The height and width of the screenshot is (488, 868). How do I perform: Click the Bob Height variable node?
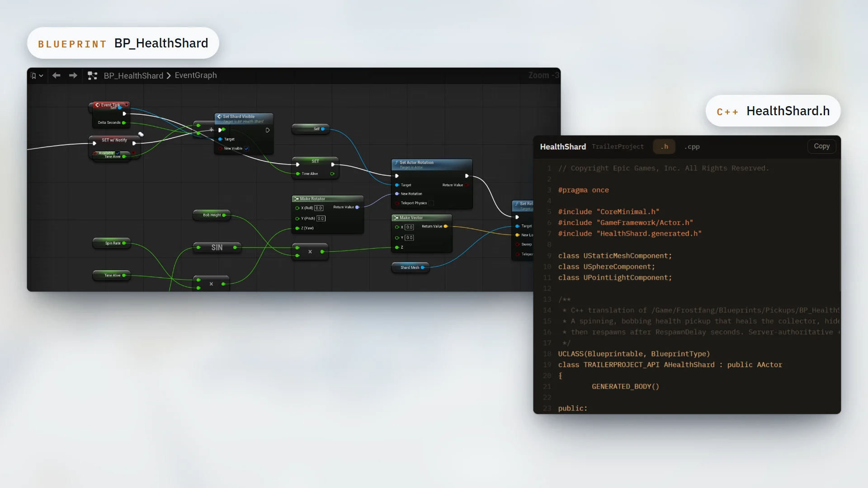pyautogui.click(x=212, y=215)
